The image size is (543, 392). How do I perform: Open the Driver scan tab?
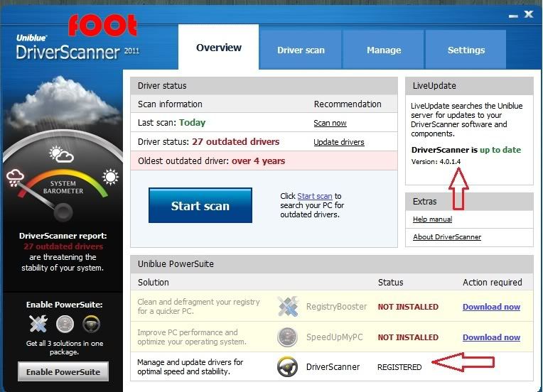click(301, 50)
